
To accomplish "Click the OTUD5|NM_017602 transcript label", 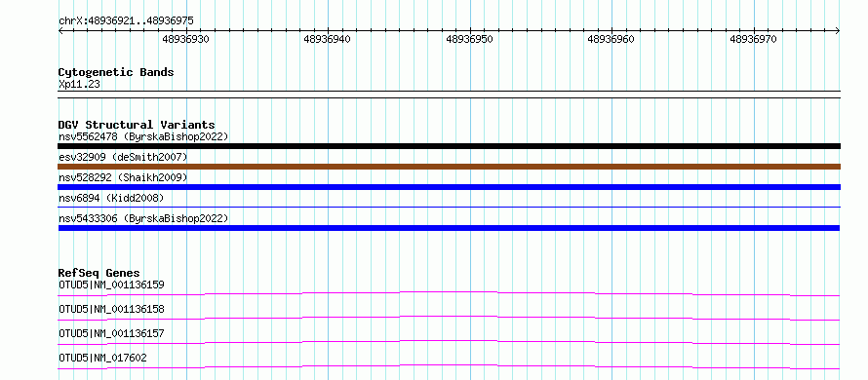I will pyautogui.click(x=102, y=359).
